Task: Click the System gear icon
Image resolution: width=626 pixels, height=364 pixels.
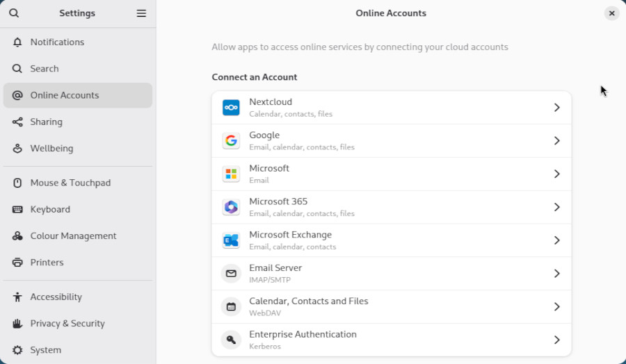Action: 17,350
